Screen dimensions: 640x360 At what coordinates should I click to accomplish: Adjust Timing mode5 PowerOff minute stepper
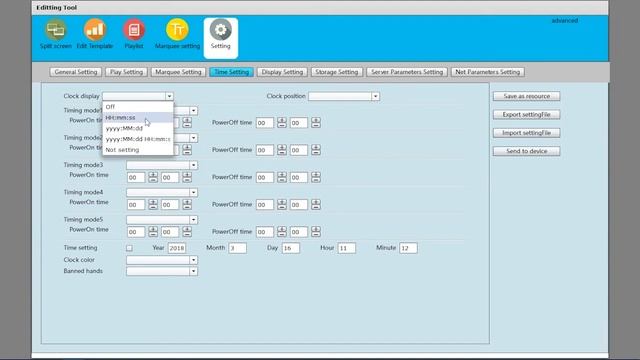click(316, 232)
